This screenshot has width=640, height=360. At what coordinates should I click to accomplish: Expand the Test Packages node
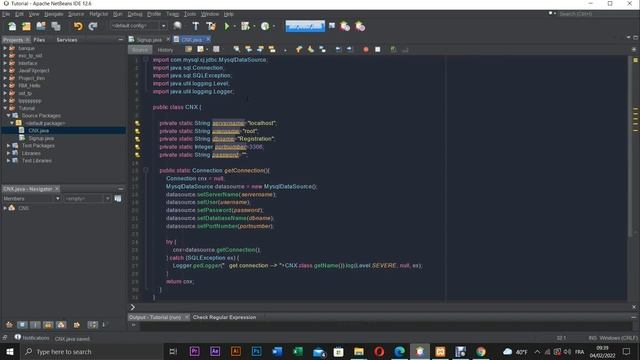click(x=8, y=145)
